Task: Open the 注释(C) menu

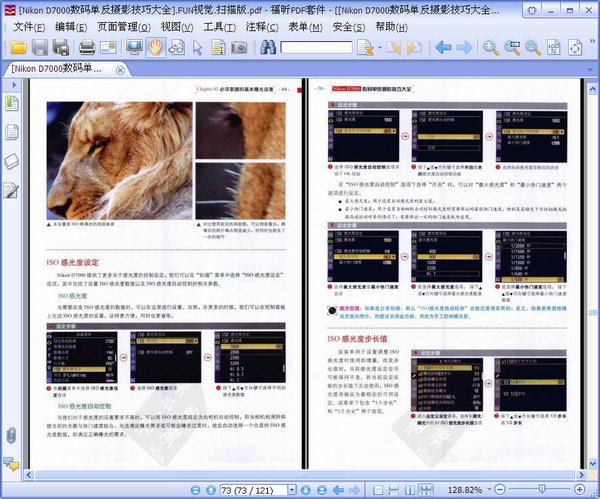Action: click(262, 27)
